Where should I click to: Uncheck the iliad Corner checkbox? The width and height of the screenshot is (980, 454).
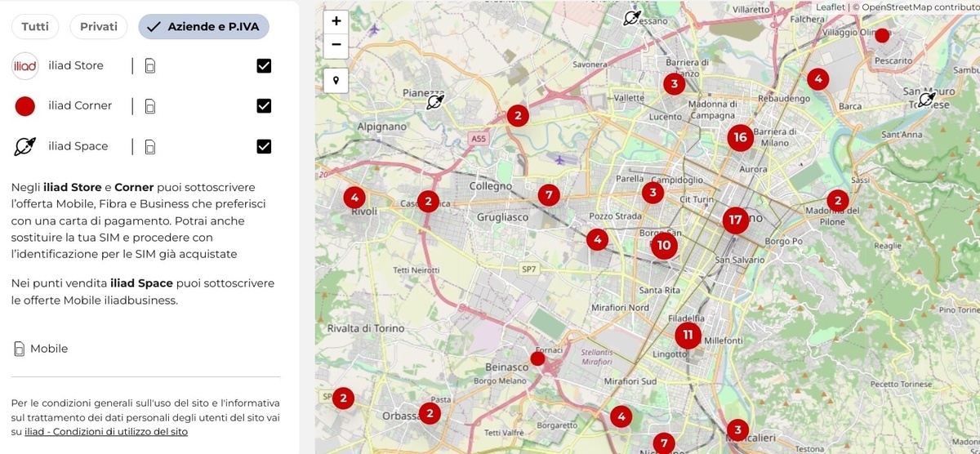pyautogui.click(x=264, y=106)
